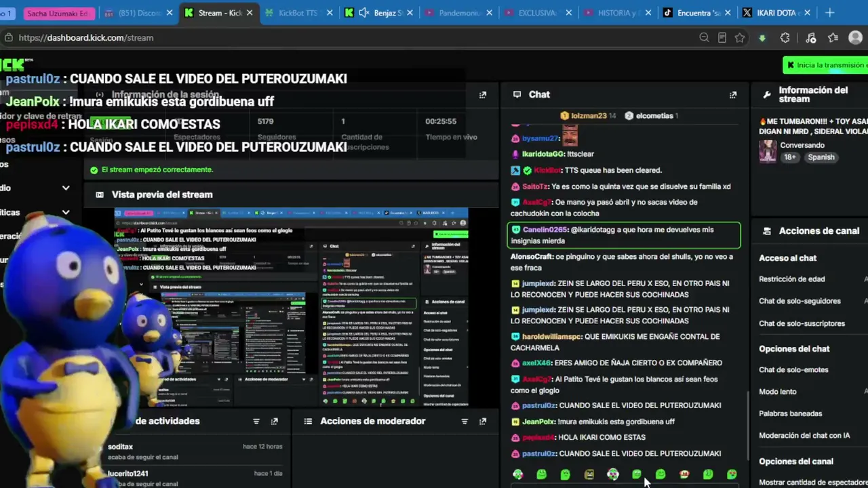The image size is (868, 488).
Task: Click the Conversando category thumbnail
Action: coord(768,151)
